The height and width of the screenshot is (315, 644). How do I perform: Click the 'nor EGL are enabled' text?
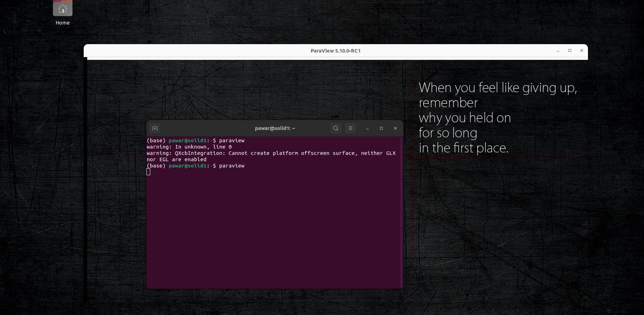(x=176, y=159)
